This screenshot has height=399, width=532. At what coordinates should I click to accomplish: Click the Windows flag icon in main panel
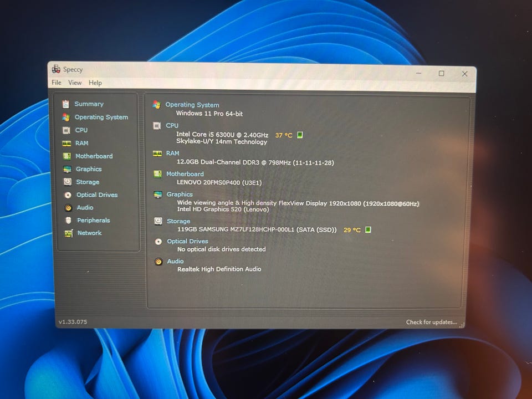click(156, 105)
